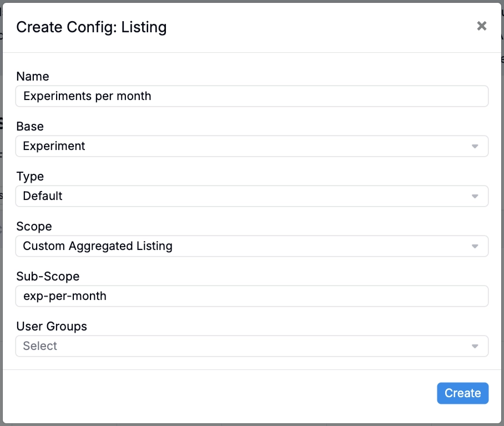This screenshot has height=426, width=504.
Task: Click the caret icon in User Groups selector
Action: click(x=475, y=346)
